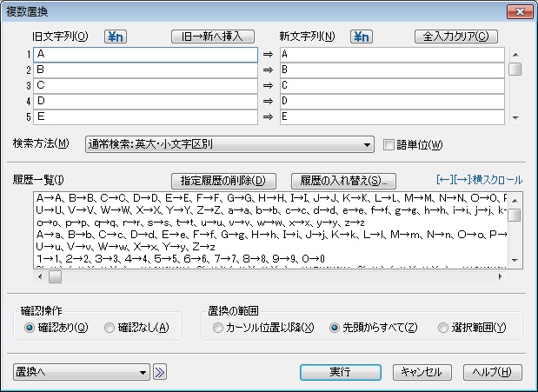
Task: Click the dialog icon in the title bar
Action: point(11,10)
